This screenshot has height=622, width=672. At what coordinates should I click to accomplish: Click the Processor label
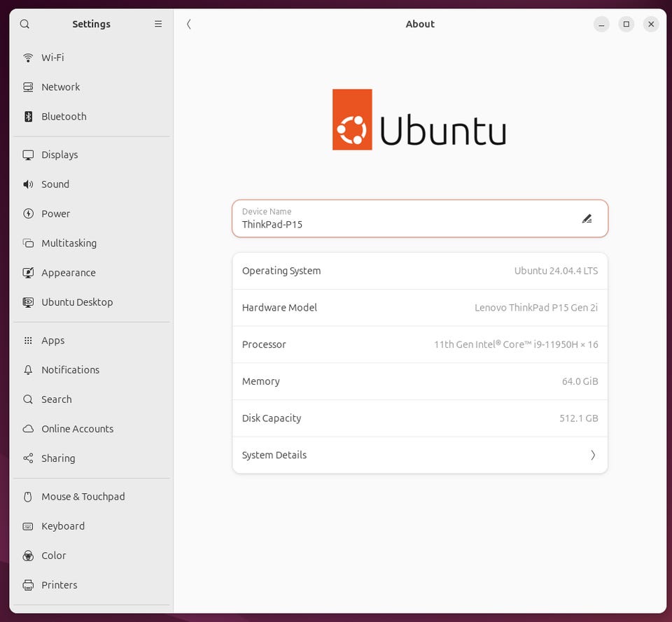tap(264, 344)
